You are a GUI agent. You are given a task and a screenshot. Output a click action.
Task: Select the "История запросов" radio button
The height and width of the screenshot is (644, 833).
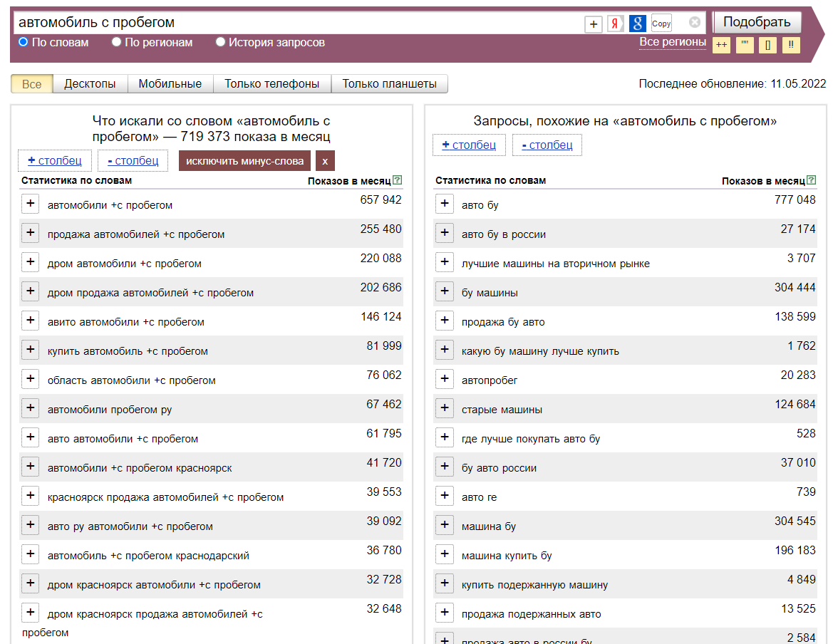click(221, 42)
